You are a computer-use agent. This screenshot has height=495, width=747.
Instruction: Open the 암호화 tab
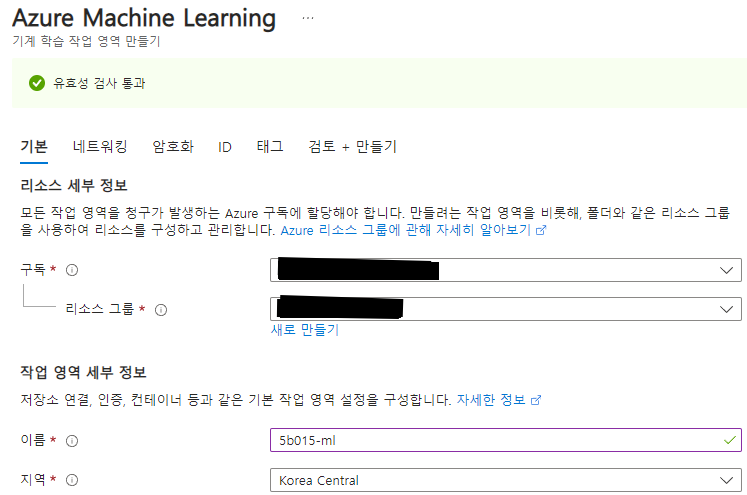tap(173, 146)
